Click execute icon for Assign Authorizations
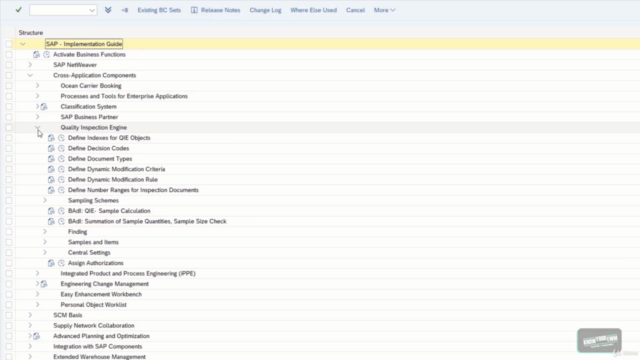640x360 pixels. (61, 263)
